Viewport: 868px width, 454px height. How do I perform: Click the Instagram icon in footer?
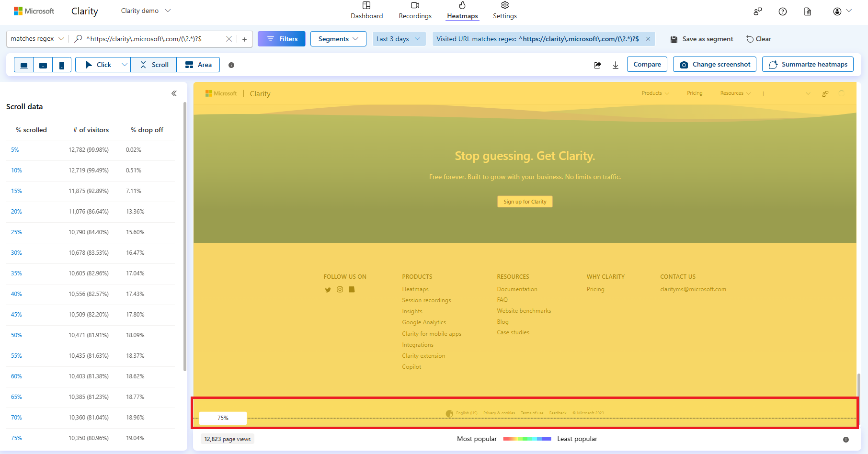tap(340, 289)
